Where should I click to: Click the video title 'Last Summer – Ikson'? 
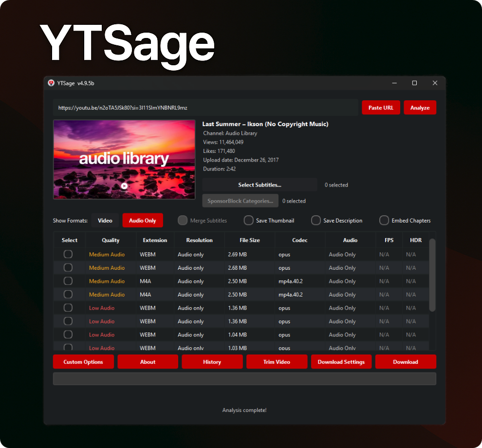(265, 124)
